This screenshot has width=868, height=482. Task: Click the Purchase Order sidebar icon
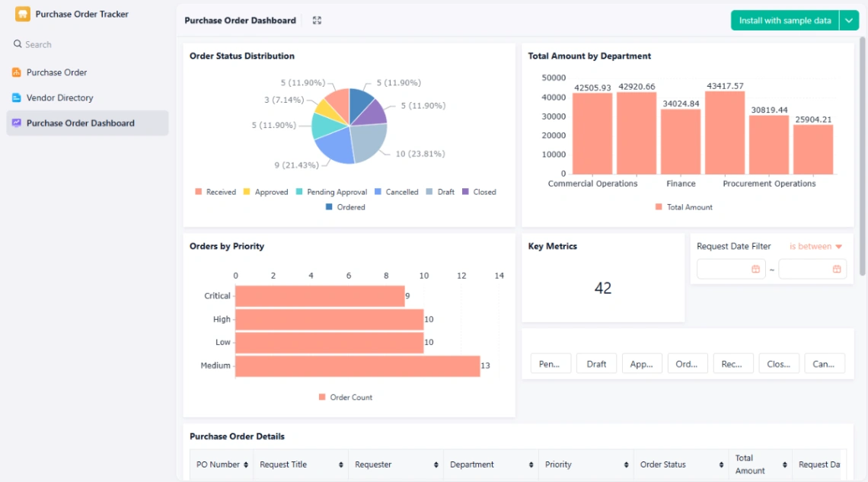[17, 72]
